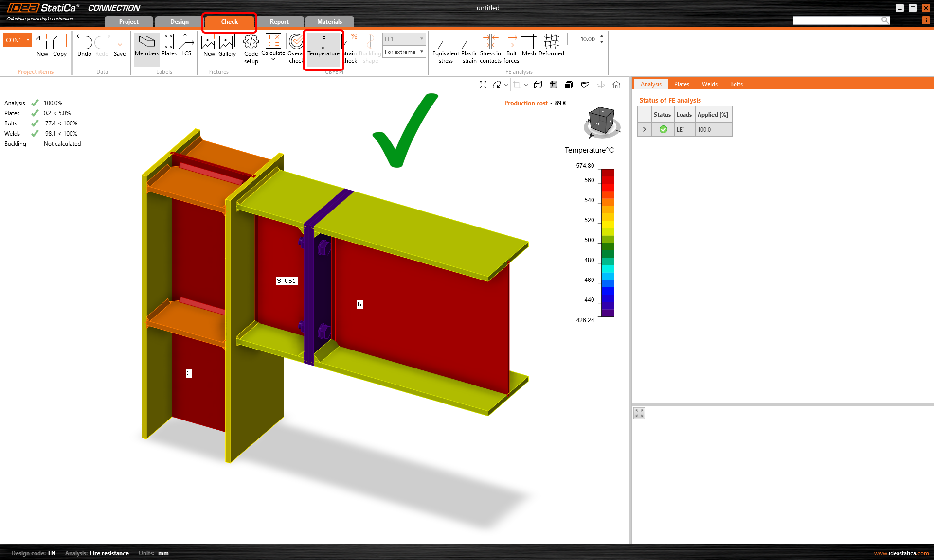
Task: Switch to wireframe view icon
Action: (x=538, y=85)
